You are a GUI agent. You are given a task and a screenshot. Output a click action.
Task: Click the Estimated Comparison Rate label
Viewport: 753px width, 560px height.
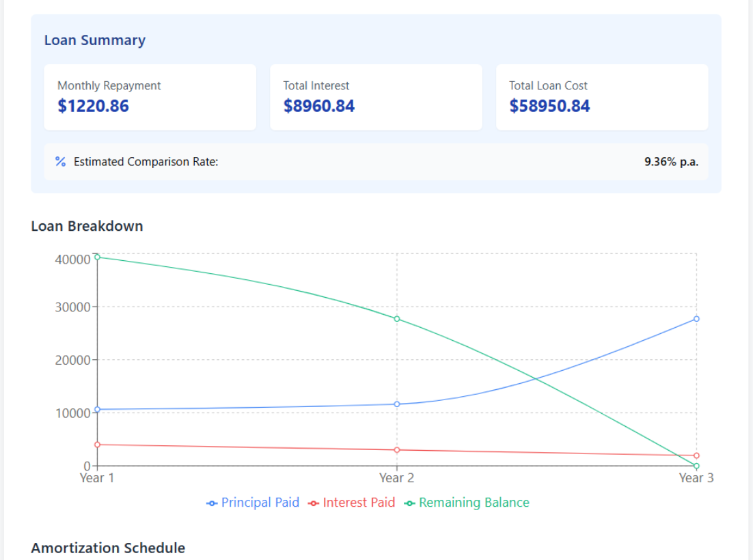pos(146,162)
